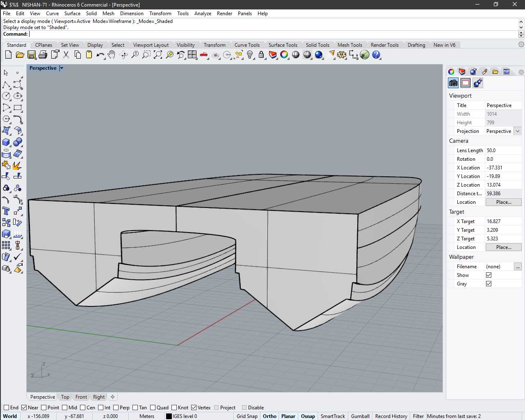
Task: Click the Undo arrow icon
Action: 100,55
